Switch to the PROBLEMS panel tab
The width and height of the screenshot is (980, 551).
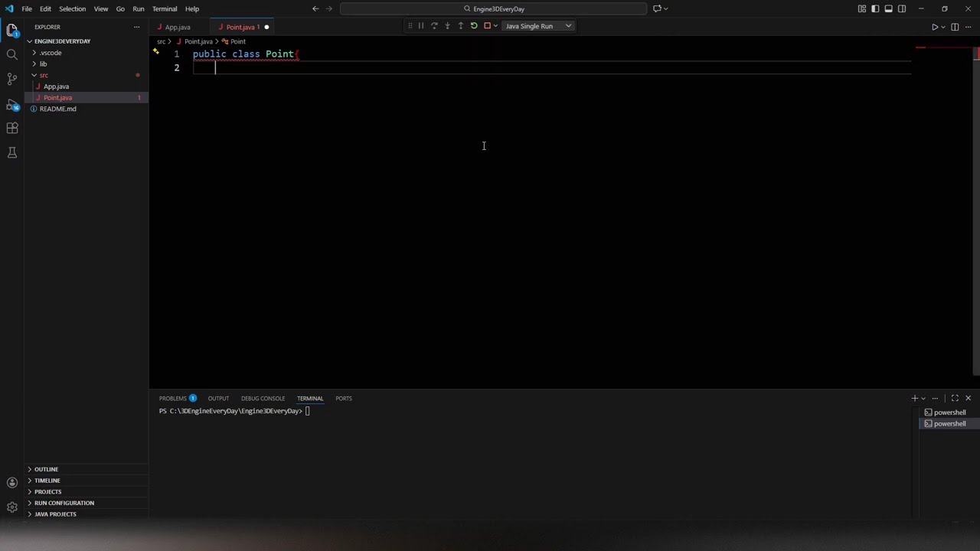click(178, 398)
